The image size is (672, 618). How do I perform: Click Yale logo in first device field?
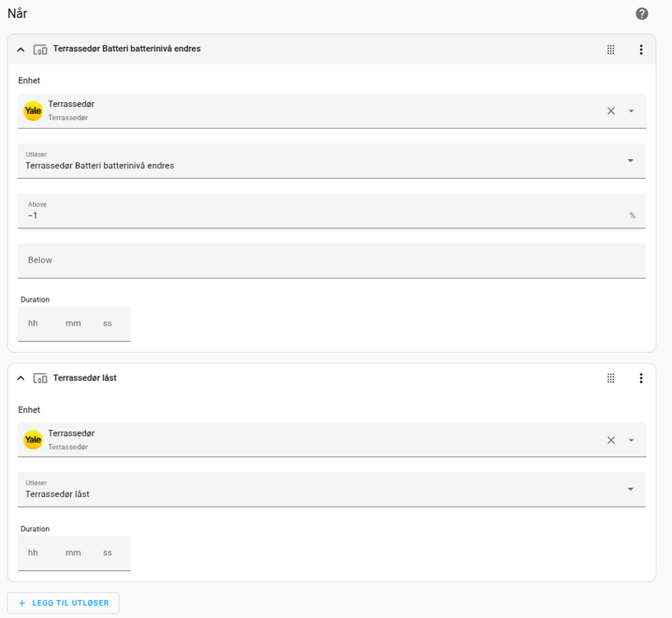[x=33, y=111]
